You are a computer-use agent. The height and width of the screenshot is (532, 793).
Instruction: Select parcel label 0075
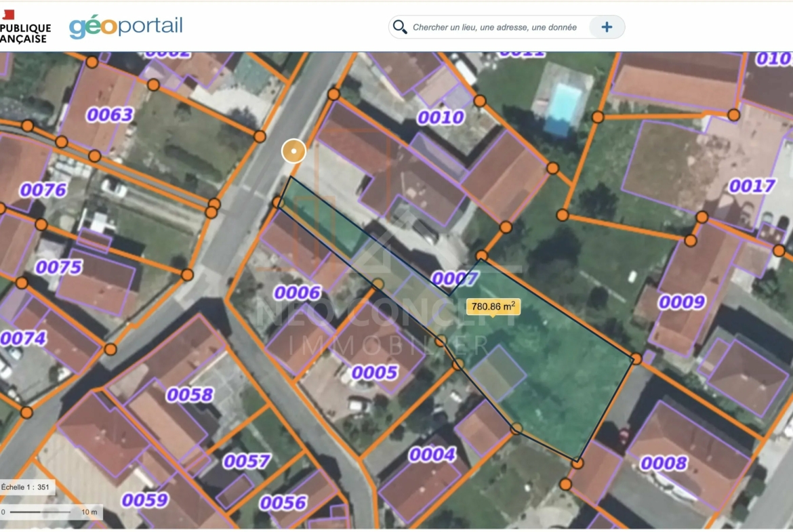tap(59, 266)
